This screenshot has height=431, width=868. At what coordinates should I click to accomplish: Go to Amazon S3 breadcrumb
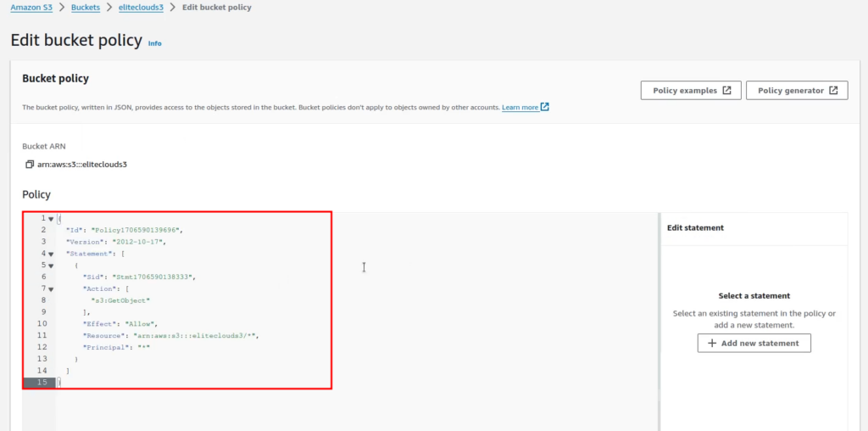(31, 8)
